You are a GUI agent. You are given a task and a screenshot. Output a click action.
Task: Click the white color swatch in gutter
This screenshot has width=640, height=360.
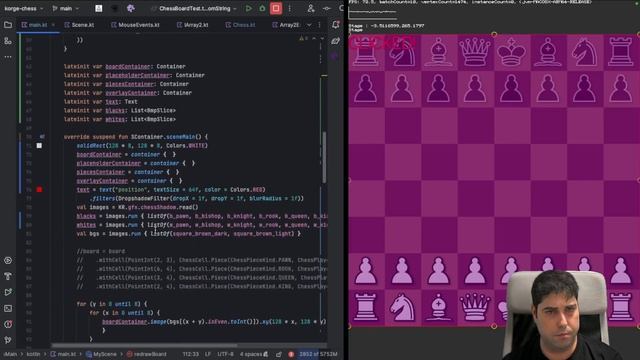[39, 146]
